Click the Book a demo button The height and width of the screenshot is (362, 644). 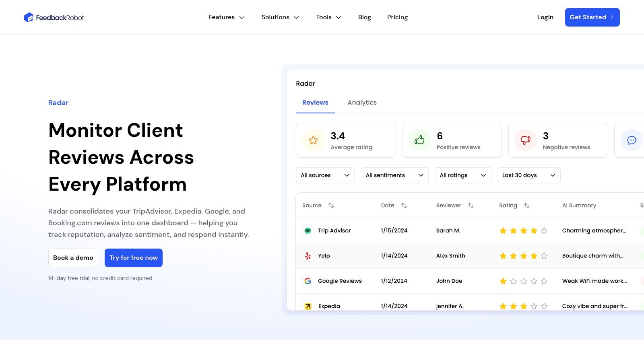point(73,257)
